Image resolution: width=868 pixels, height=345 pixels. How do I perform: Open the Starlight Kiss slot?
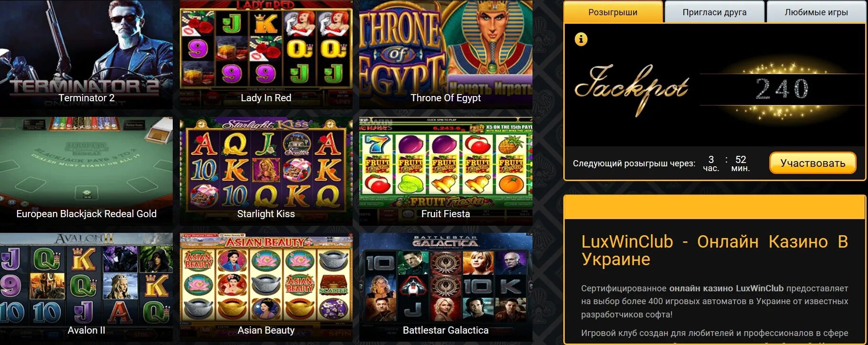tap(266, 171)
